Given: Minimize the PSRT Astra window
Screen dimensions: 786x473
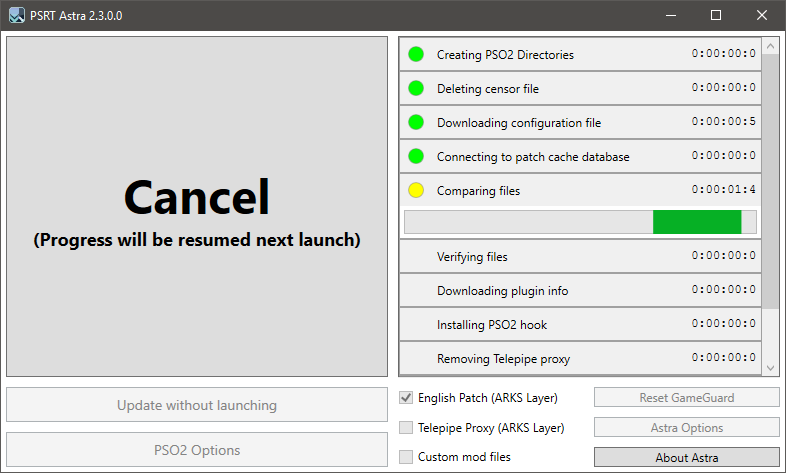Looking at the screenshot, I should point(671,16).
